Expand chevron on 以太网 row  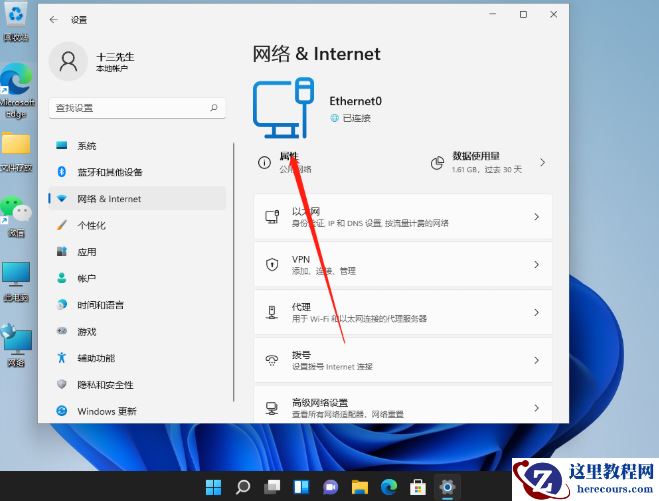(x=536, y=217)
